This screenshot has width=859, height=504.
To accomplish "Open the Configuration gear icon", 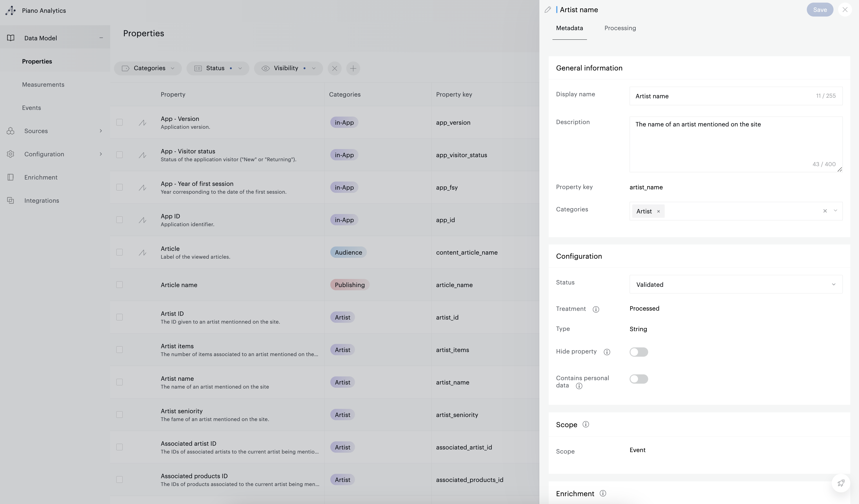I will point(10,154).
